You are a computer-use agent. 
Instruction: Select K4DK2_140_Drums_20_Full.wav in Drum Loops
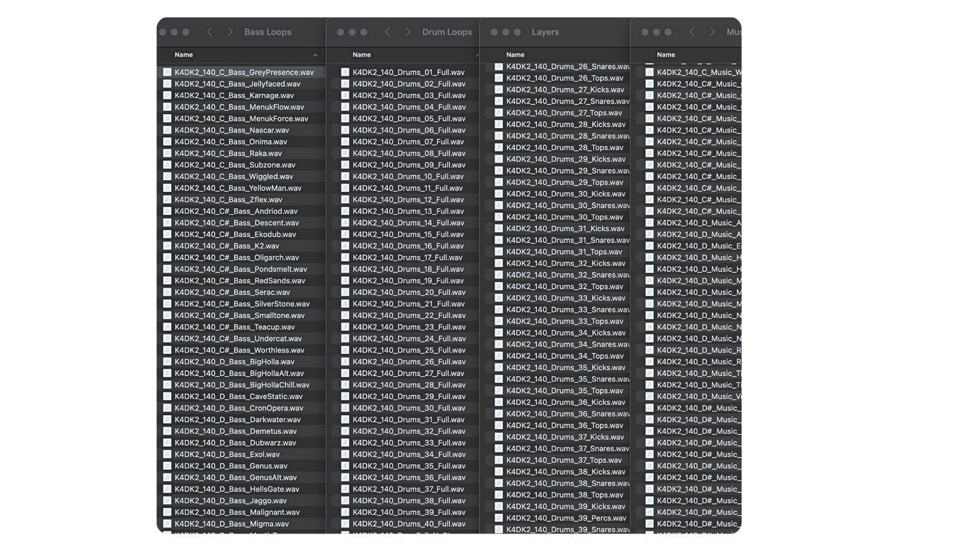pos(409,292)
